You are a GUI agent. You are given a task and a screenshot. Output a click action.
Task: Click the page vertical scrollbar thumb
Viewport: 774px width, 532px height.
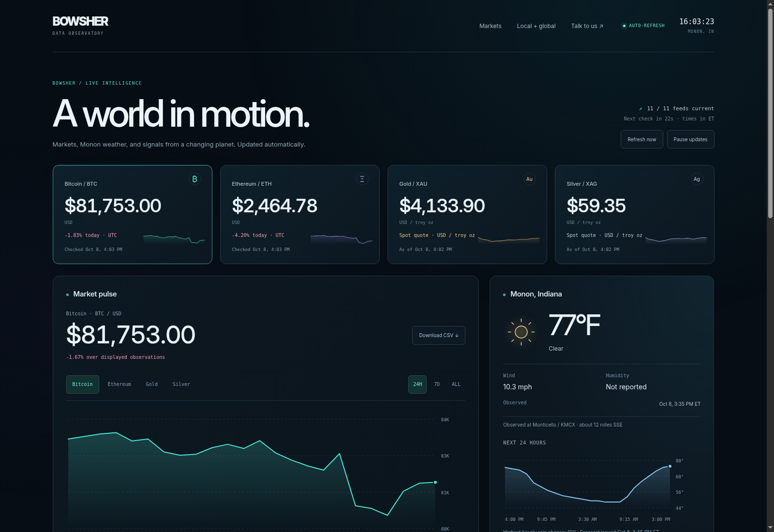(x=770, y=113)
